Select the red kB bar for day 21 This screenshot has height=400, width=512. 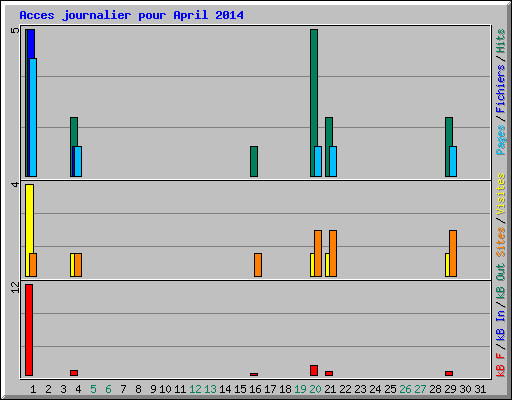pos(329,373)
